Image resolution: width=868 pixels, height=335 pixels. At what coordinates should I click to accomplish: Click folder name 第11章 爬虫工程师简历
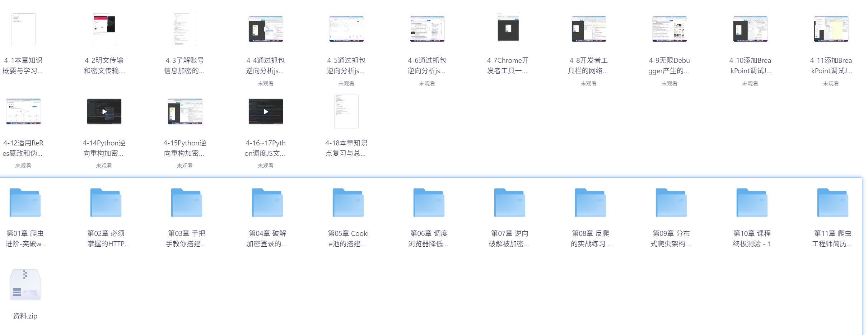coord(832,238)
